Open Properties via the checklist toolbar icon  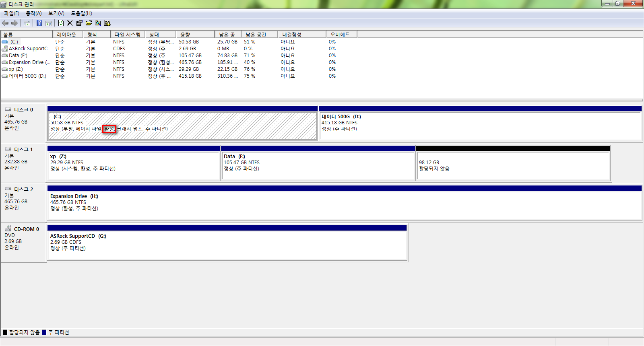pyautogui.click(x=79, y=23)
